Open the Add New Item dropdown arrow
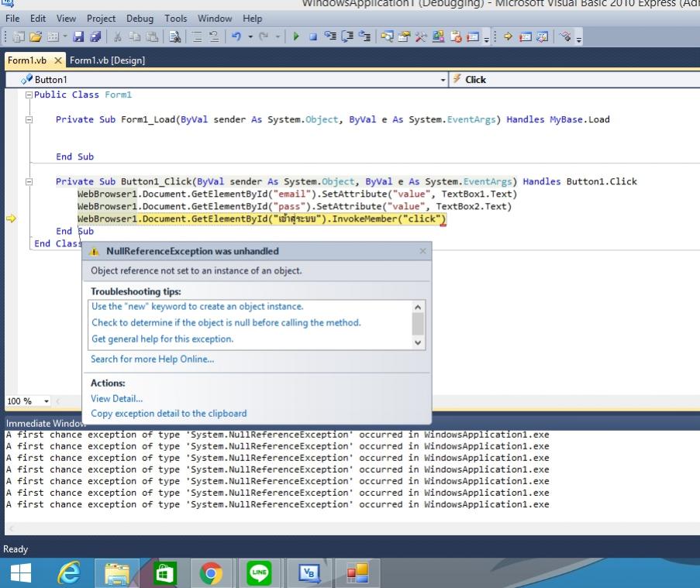This screenshot has width=700, height=588. pyautogui.click(x=65, y=36)
